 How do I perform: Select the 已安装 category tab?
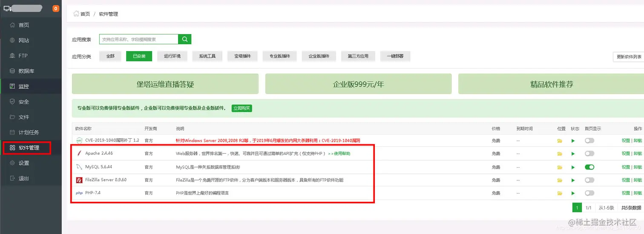(139, 56)
